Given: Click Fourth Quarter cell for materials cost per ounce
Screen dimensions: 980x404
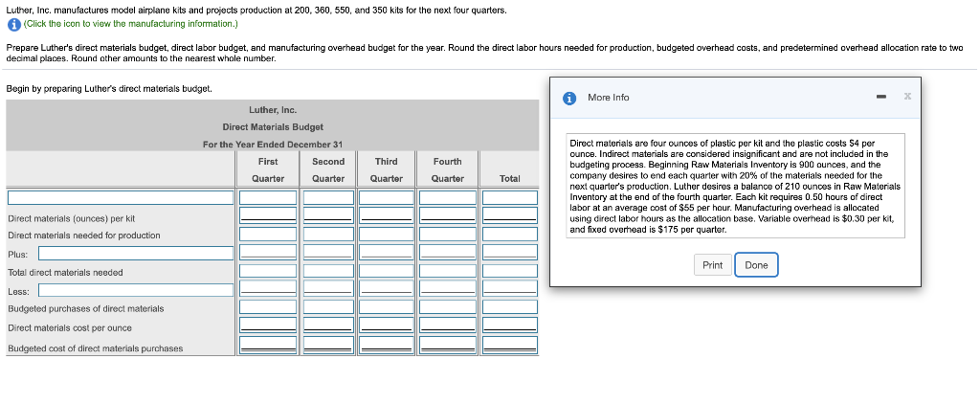Looking at the screenshot, I should (x=447, y=325).
